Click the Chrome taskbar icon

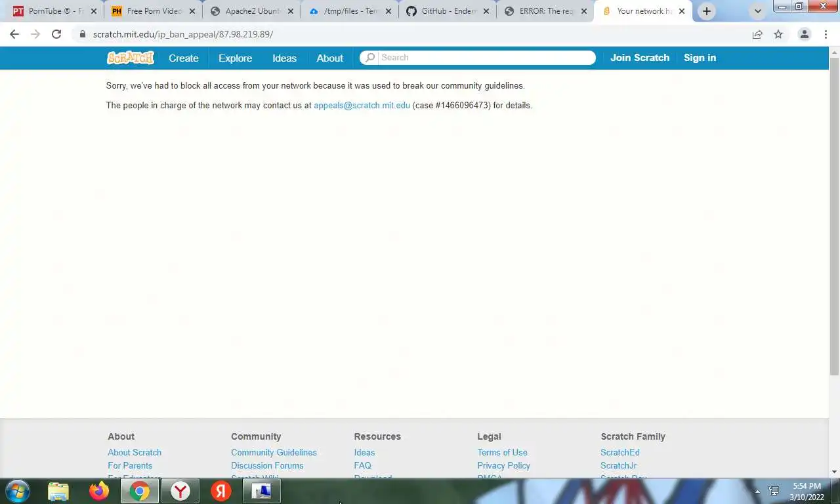pyautogui.click(x=140, y=491)
